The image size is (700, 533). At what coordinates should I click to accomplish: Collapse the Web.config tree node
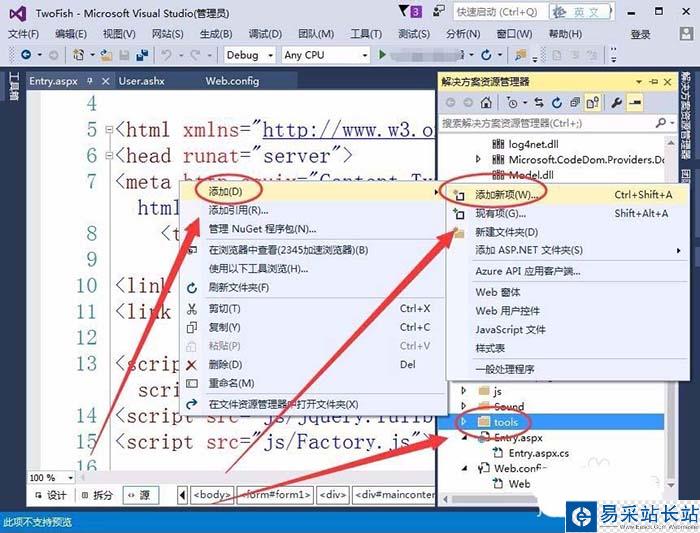click(x=465, y=468)
